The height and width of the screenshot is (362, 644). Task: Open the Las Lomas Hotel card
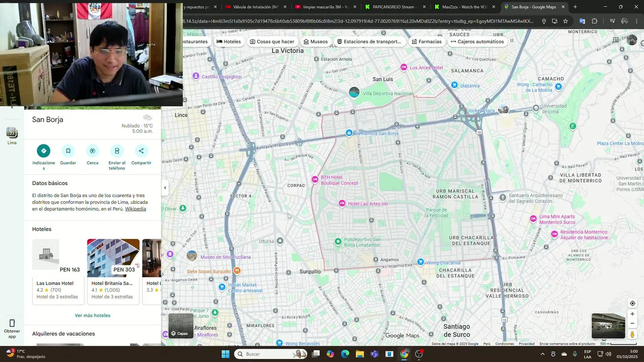click(58, 271)
